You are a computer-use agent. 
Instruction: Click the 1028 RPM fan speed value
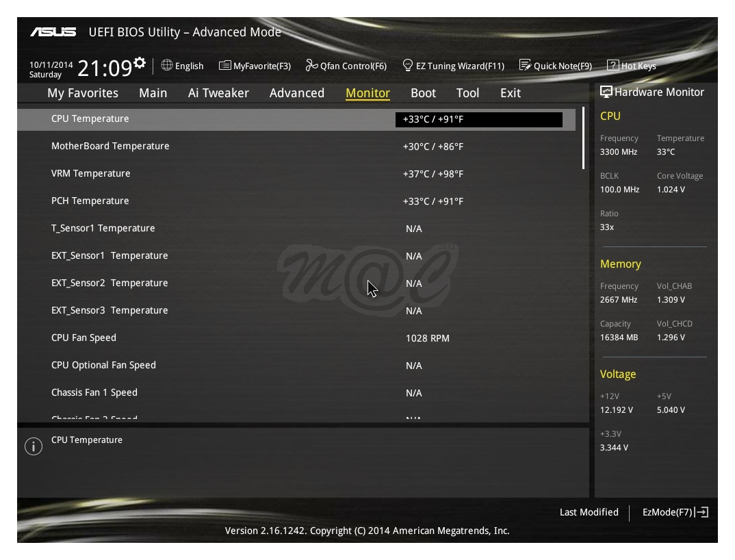(x=428, y=338)
